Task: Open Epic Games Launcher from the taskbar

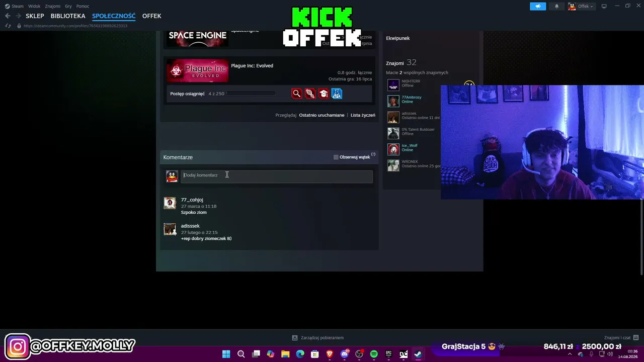Action: coord(388,354)
